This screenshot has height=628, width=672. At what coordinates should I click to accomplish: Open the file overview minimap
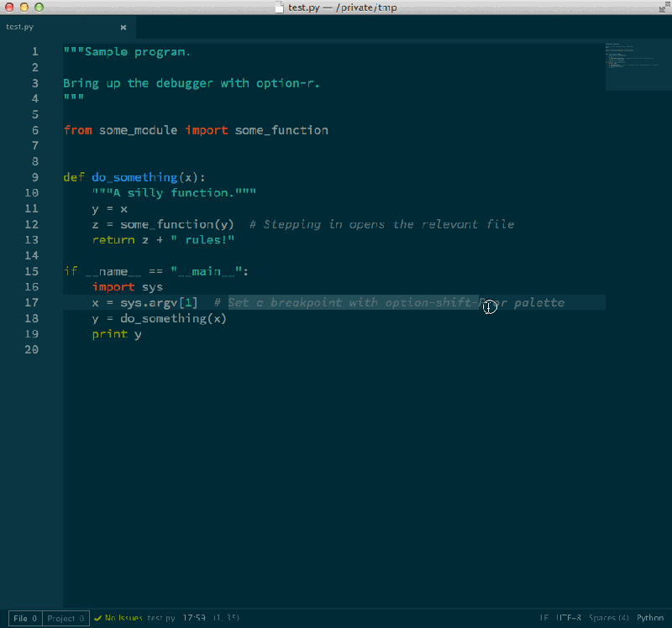[637, 65]
